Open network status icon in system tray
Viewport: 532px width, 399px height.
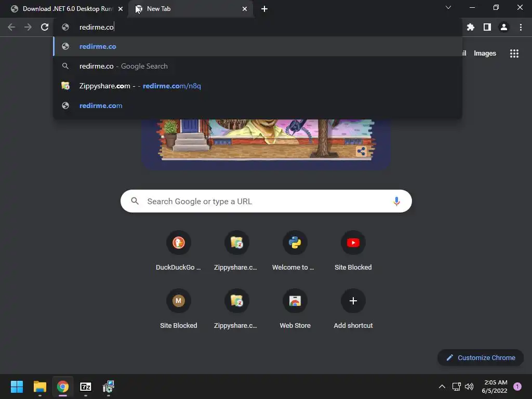point(456,387)
